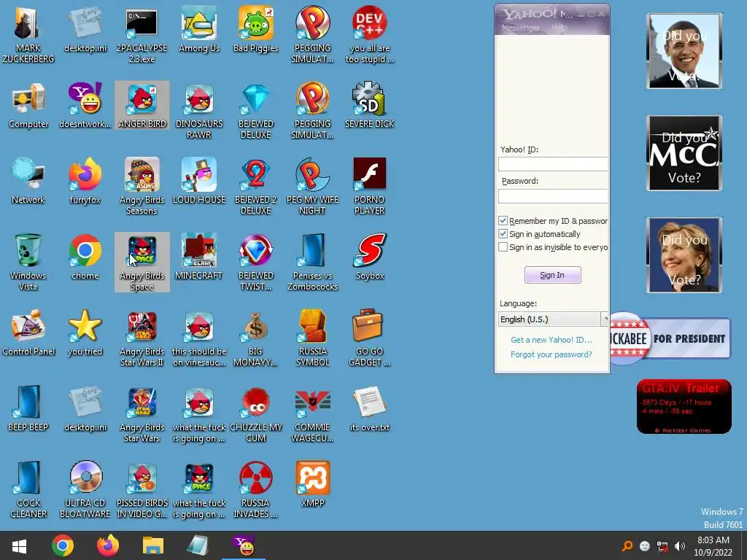This screenshot has height=560, width=747.
Task: Select the ANGER BIRD desktop shortcut
Action: [x=142, y=106]
